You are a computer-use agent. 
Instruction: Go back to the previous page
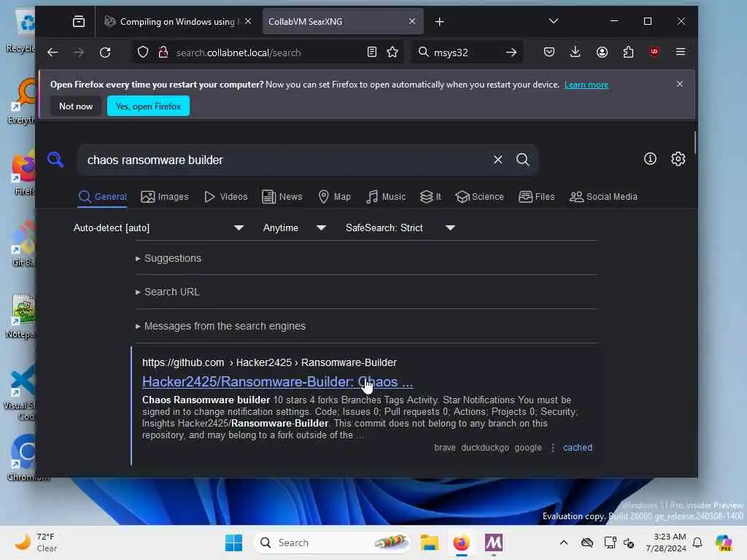tap(53, 52)
